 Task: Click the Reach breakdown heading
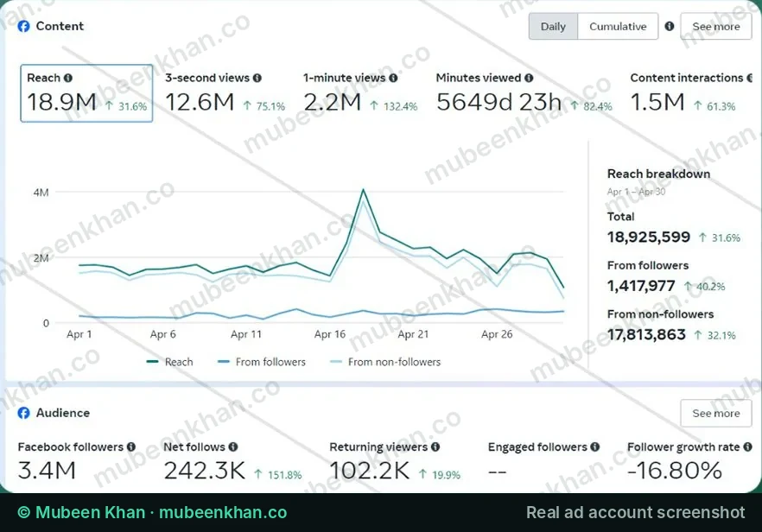pos(658,174)
